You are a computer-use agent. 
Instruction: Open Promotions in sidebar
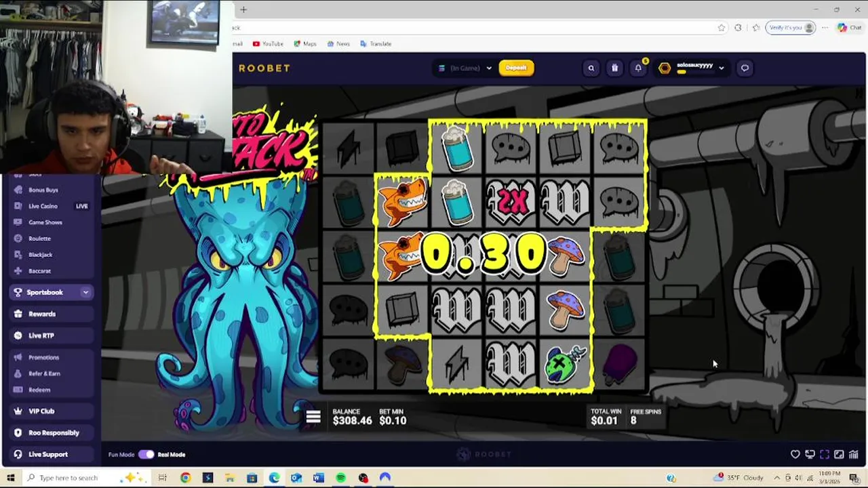(x=43, y=357)
